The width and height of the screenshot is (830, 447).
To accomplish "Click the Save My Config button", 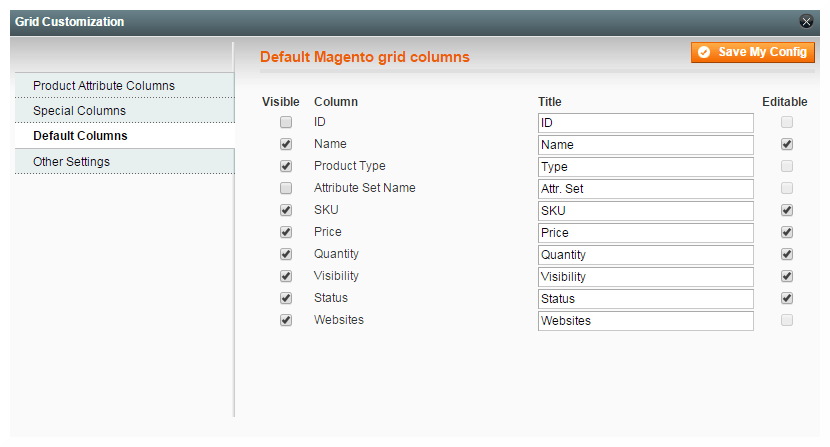I will (753, 52).
